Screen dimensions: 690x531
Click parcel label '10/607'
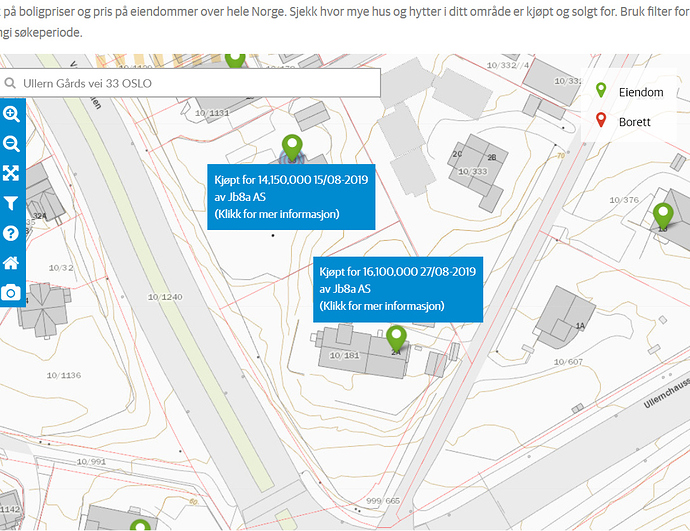point(568,362)
